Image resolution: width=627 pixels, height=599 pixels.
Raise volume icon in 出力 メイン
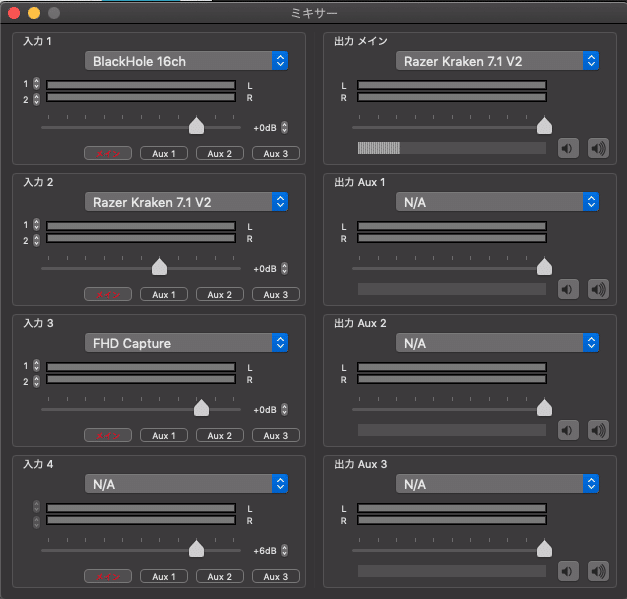pyautogui.click(x=598, y=148)
